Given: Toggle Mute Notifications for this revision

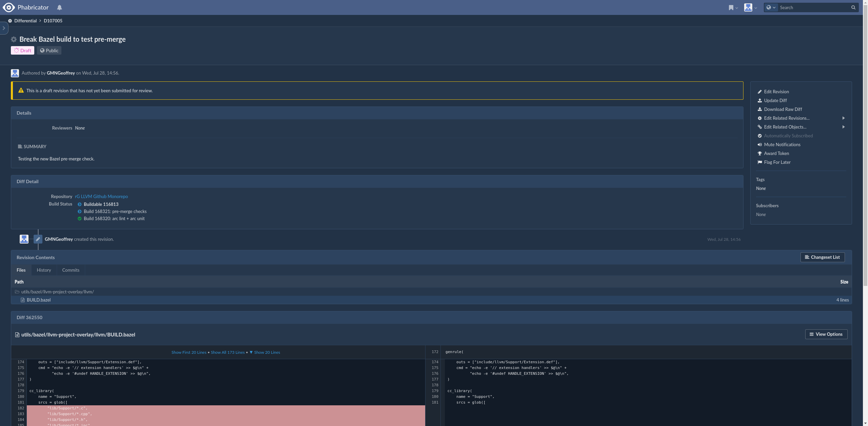Looking at the screenshot, I should point(781,144).
